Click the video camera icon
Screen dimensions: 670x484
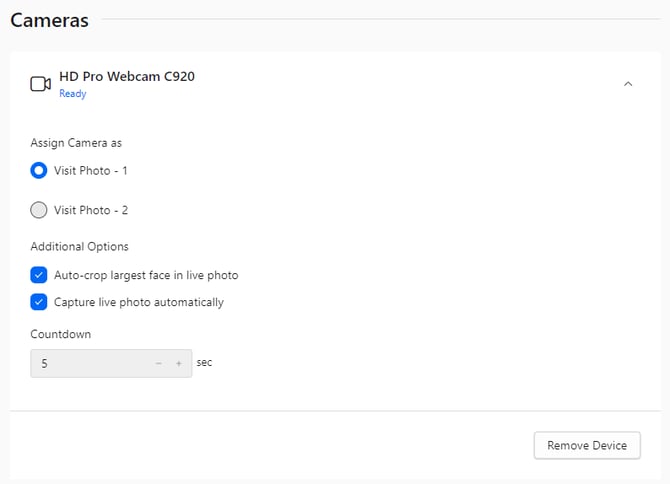point(40,84)
